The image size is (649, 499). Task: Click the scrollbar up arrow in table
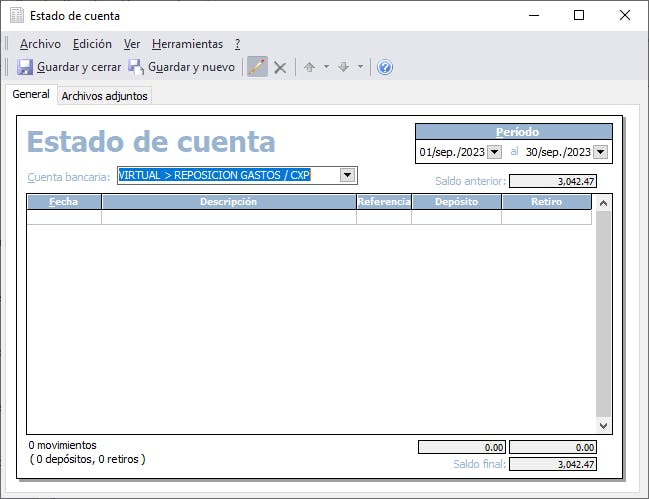(x=603, y=203)
